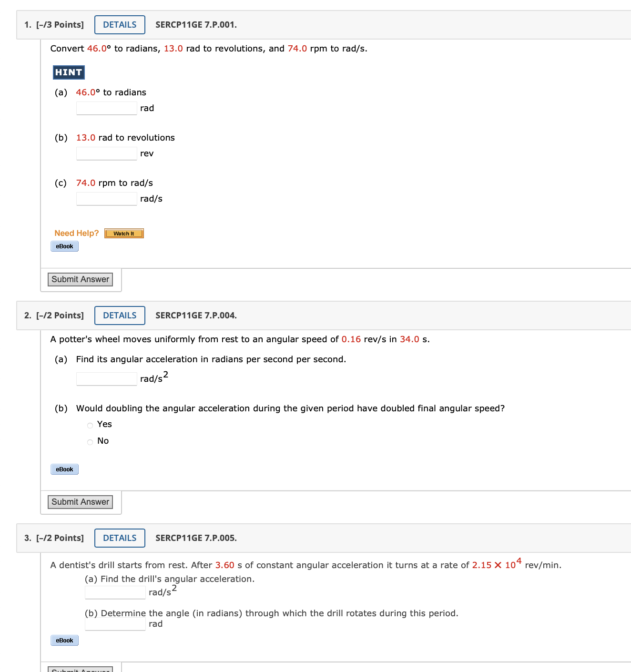Open the HINT panel for problem 1
Screen dimensions: 631x672
[68, 72]
